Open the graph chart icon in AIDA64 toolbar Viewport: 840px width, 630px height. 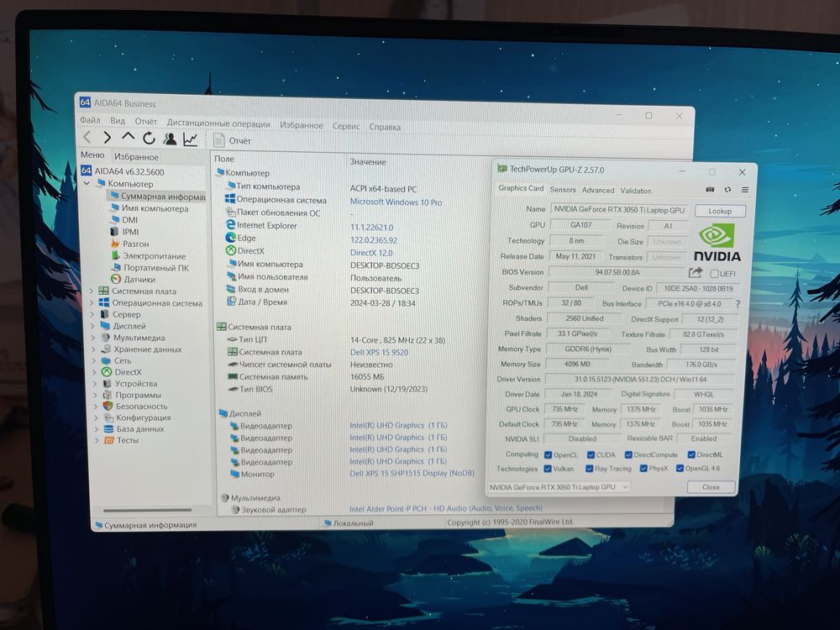191,139
